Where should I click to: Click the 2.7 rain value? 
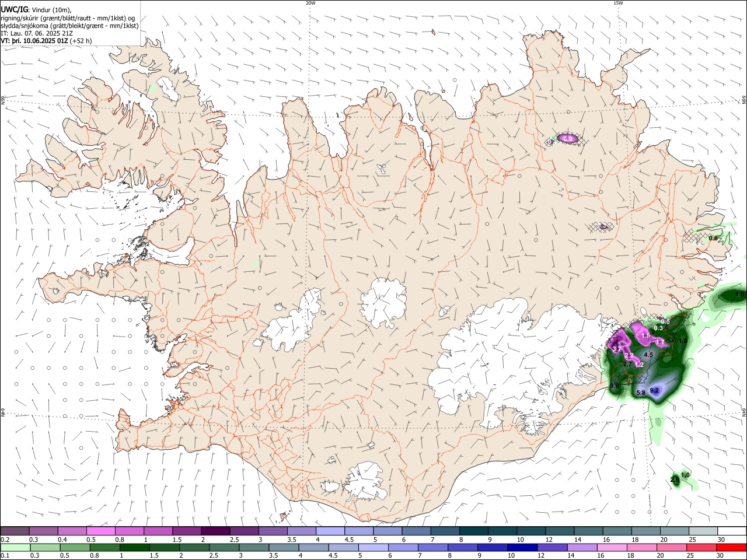[x=627, y=364]
